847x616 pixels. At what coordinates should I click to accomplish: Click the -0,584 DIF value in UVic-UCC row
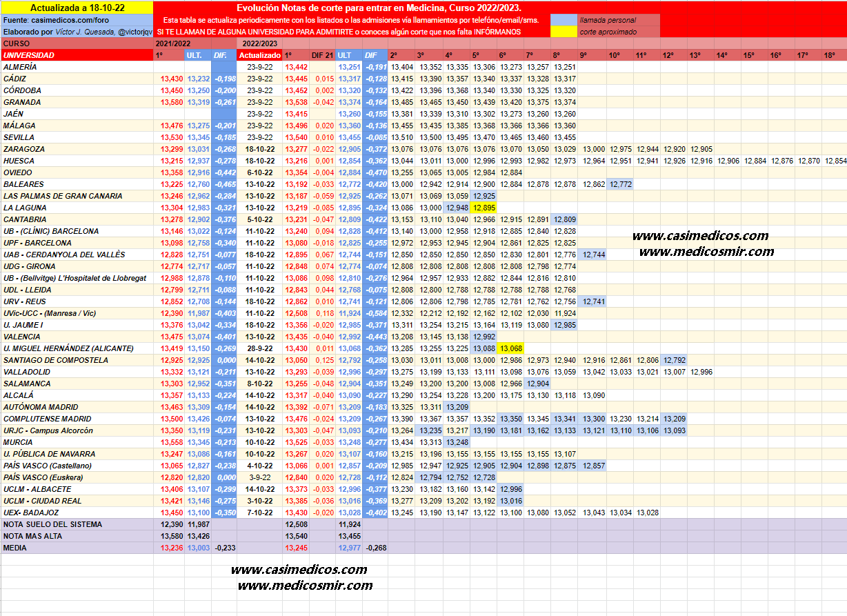coord(375,313)
